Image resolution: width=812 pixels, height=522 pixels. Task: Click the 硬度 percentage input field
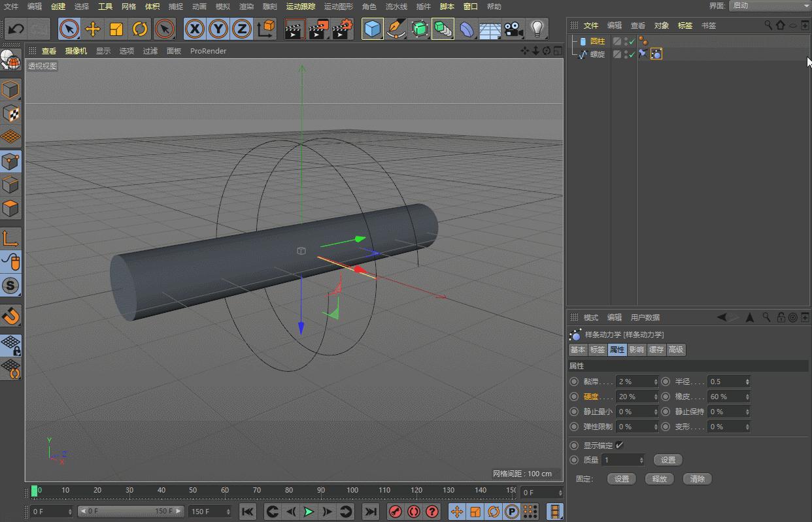631,397
